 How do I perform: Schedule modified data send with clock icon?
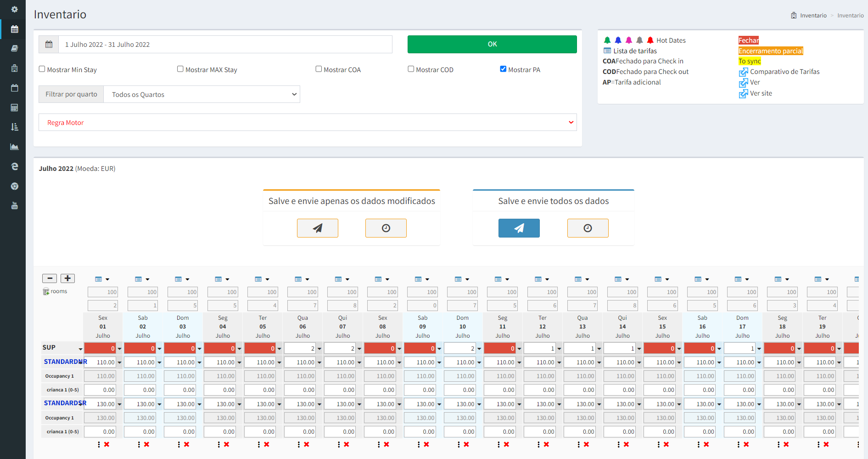pos(386,228)
